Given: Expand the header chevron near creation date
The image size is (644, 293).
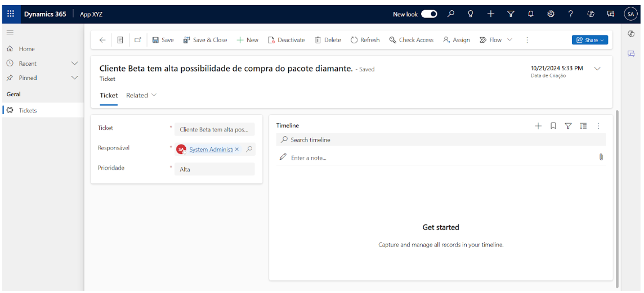Looking at the screenshot, I should pos(597,69).
